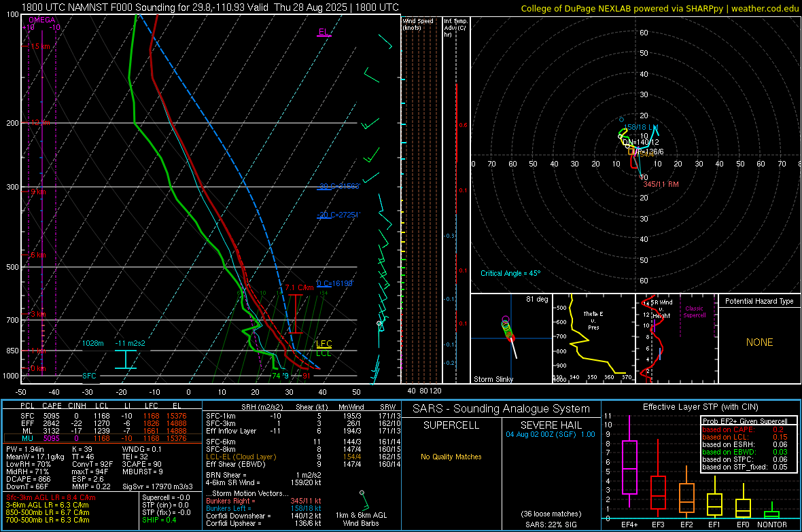The width and height of the screenshot is (802, 532).
Task: Click the Bunkers Right storm motion row
Action: pyautogui.click(x=264, y=501)
